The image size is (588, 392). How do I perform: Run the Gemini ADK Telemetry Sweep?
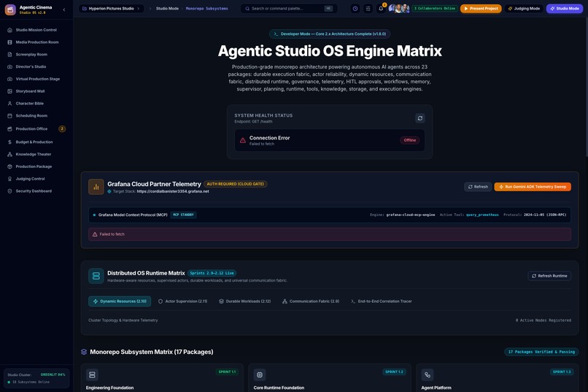click(533, 186)
